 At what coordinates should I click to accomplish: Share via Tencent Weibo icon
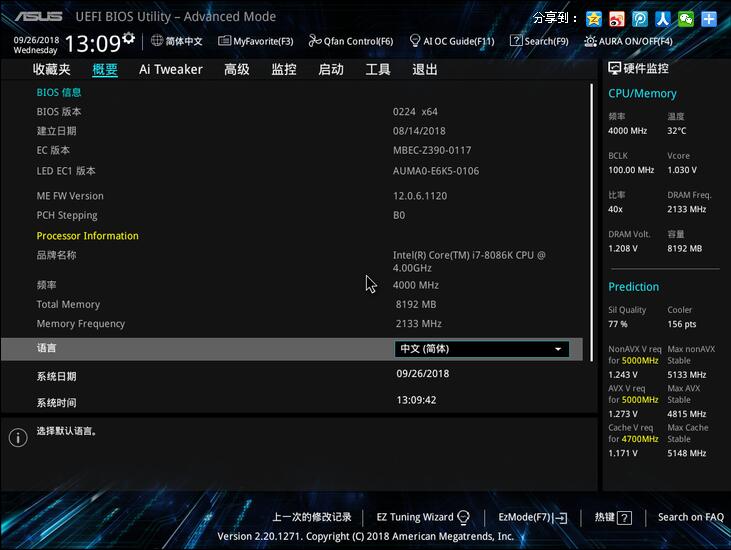pyautogui.click(x=640, y=19)
